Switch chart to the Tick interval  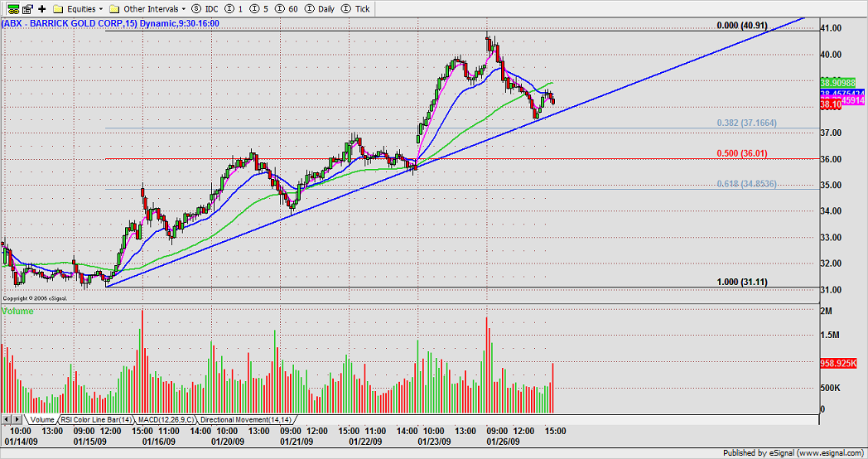tap(355, 9)
